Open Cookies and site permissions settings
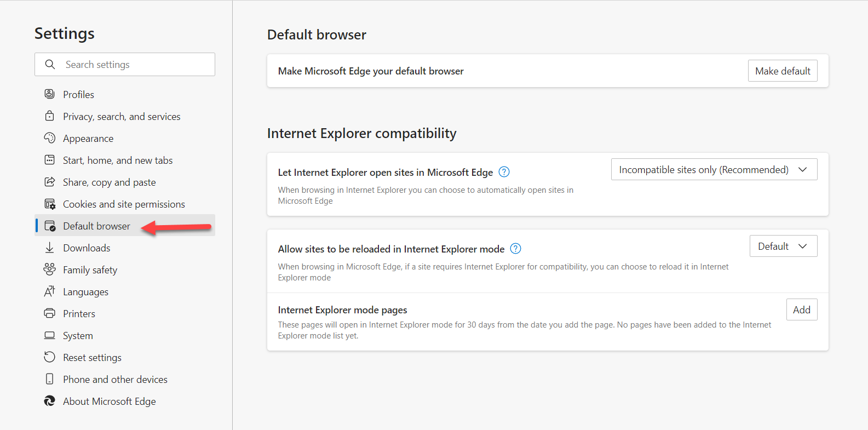The image size is (868, 430). pos(124,204)
